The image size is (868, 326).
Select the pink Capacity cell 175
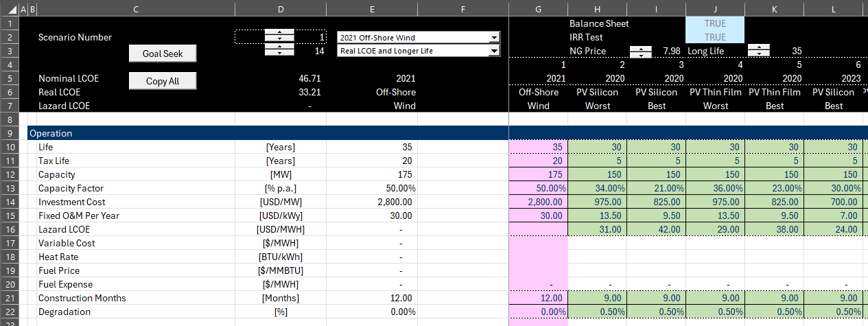(538, 174)
